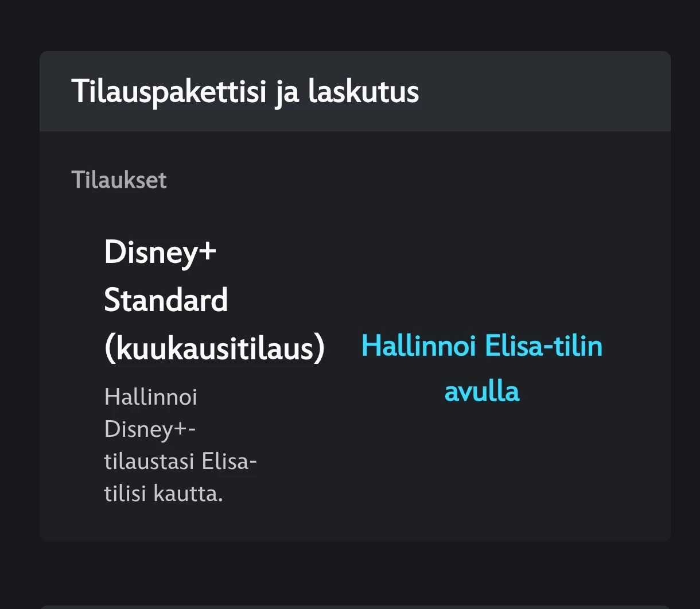Click the word avulla in the blue link
700x609 pixels.
482,391
